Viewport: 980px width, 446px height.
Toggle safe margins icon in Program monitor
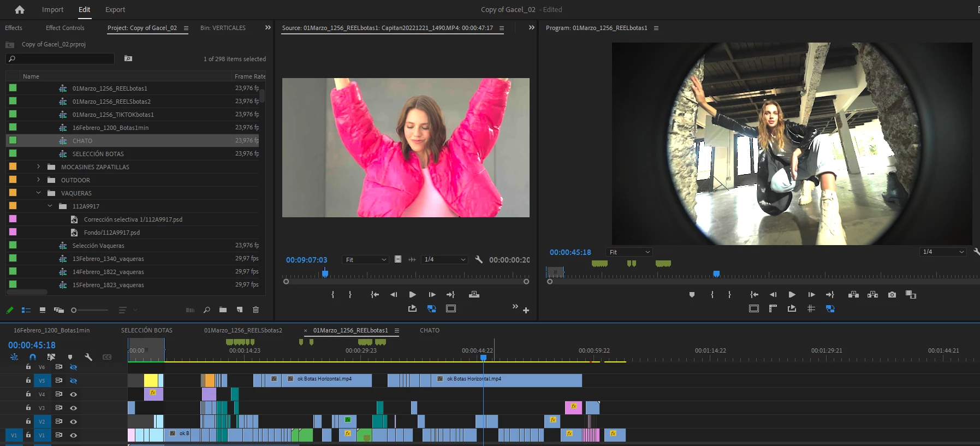(x=754, y=309)
